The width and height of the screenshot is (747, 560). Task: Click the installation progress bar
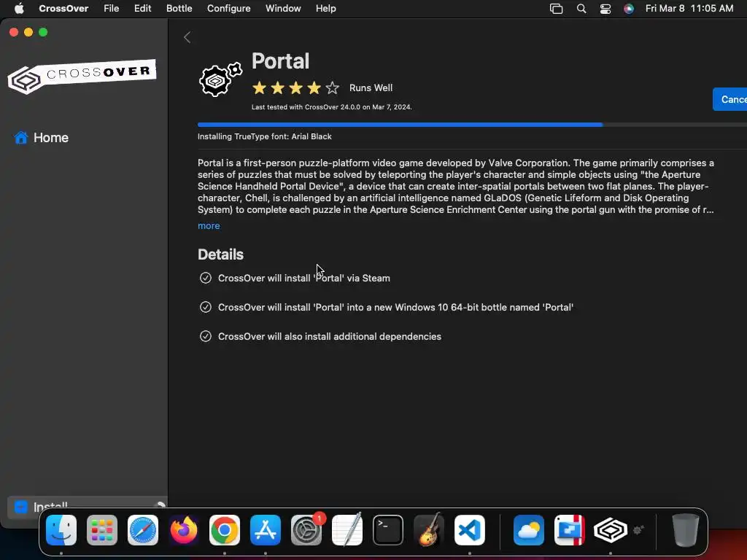[x=472, y=125]
